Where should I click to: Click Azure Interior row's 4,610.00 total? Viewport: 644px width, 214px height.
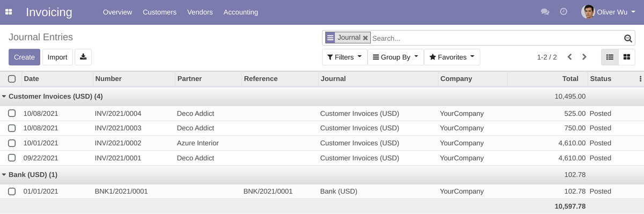coord(572,143)
